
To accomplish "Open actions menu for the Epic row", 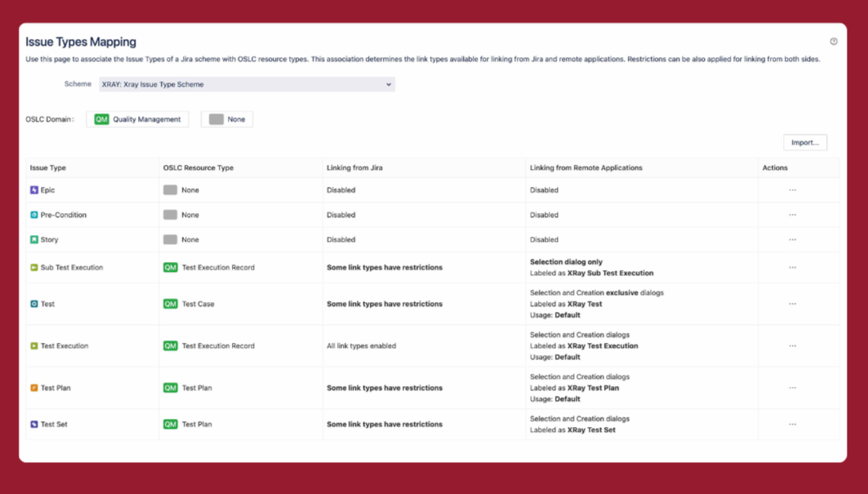I will [x=792, y=190].
